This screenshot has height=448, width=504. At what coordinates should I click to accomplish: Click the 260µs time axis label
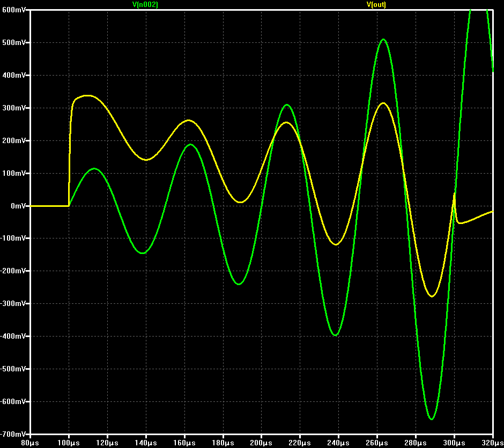pos(377,443)
